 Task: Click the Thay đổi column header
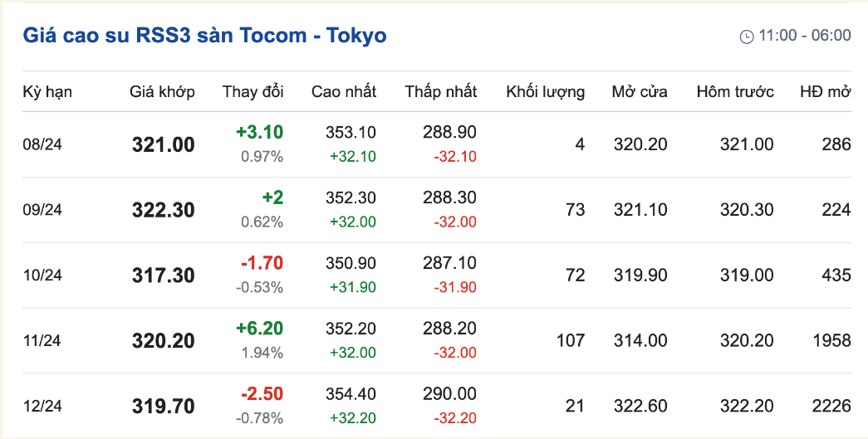(x=253, y=92)
